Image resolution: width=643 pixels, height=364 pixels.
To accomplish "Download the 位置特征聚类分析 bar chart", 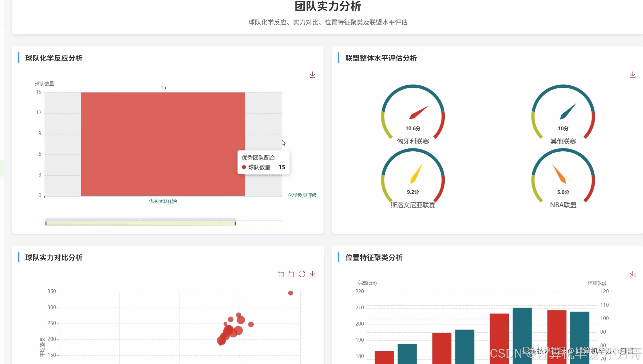I will coord(633,274).
